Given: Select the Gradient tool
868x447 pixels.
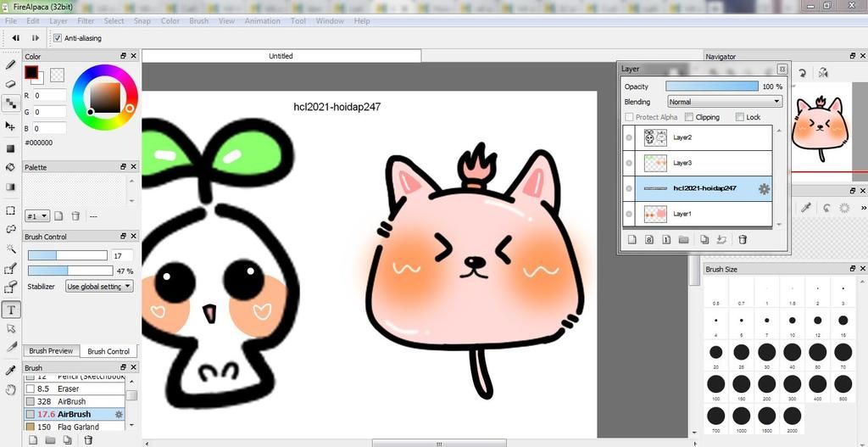Looking at the screenshot, I should coord(10,187).
